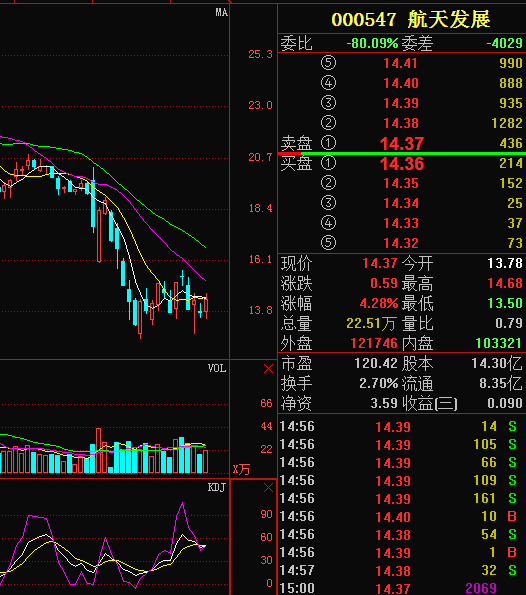This screenshot has width=526, height=595.
Task: Click the circled 2 icon beside 14.35
Action: pos(328,183)
